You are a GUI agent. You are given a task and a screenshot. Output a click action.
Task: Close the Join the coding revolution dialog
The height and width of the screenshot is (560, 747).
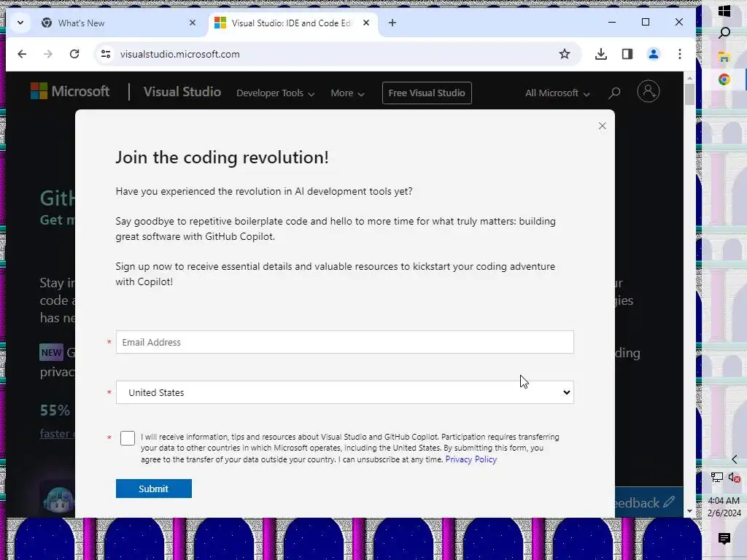tap(602, 125)
